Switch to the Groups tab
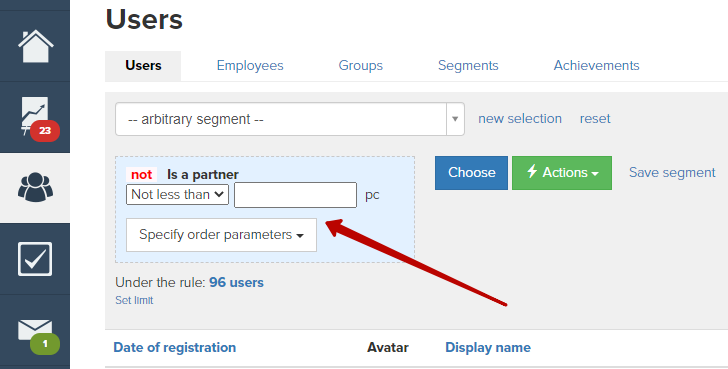The image size is (728, 369). coord(361,65)
